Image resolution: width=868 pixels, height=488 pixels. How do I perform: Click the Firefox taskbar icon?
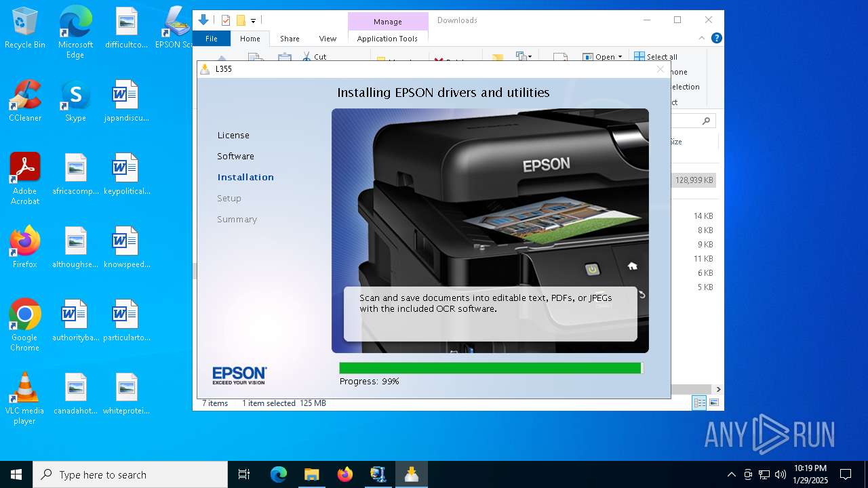pos(345,474)
